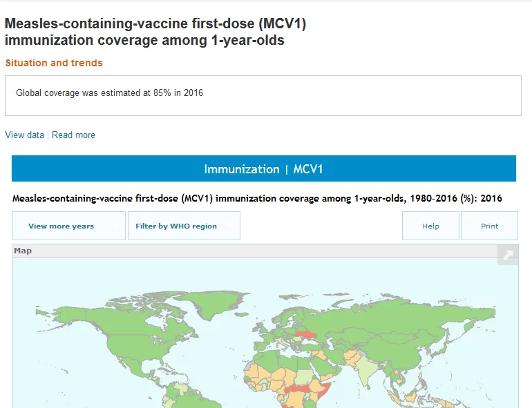Click the View data link
This screenshot has height=408, width=532.
click(x=24, y=135)
